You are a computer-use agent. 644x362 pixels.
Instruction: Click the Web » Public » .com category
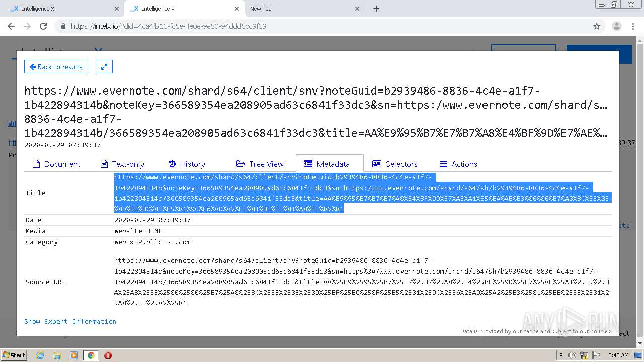(152, 242)
